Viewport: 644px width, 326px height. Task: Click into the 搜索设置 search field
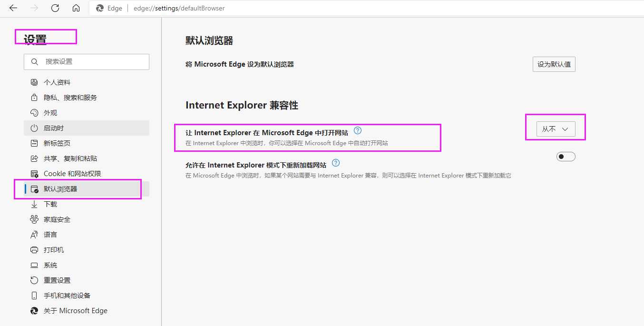click(x=87, y=62)
